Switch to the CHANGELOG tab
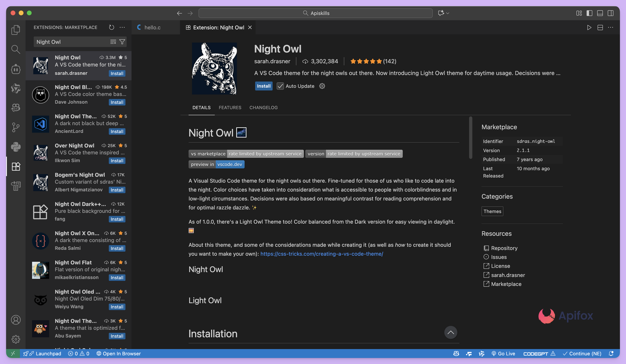Image resolution: width=626 pixels, height=364 pixels. point(263,107)
